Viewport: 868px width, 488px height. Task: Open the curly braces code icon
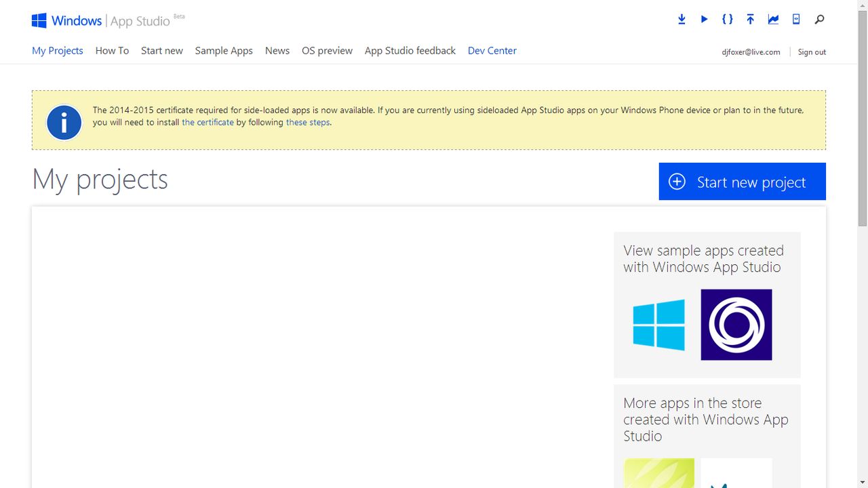pyautogui.click(x=727, y=20)
